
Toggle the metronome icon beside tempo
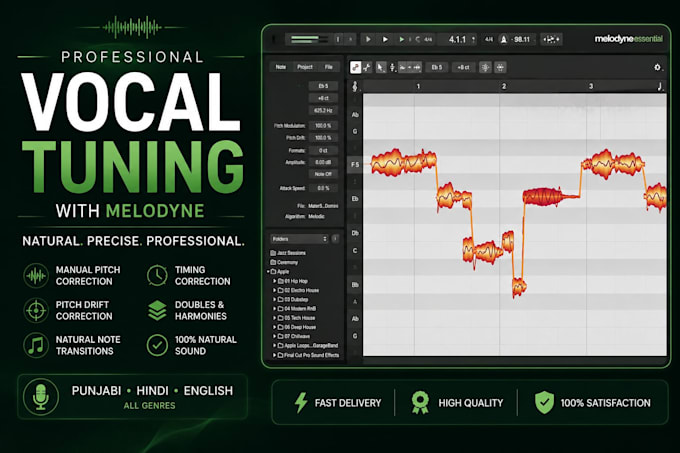503,39
